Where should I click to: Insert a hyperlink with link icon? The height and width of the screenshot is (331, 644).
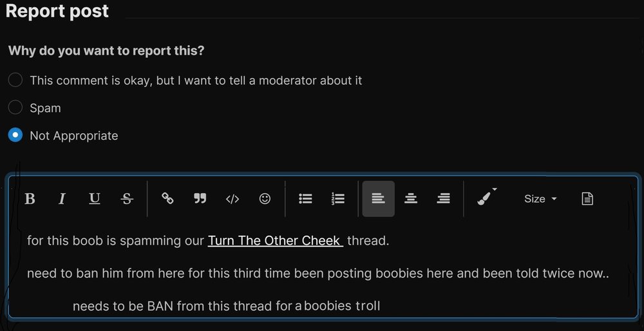click(x=167, y=199)
